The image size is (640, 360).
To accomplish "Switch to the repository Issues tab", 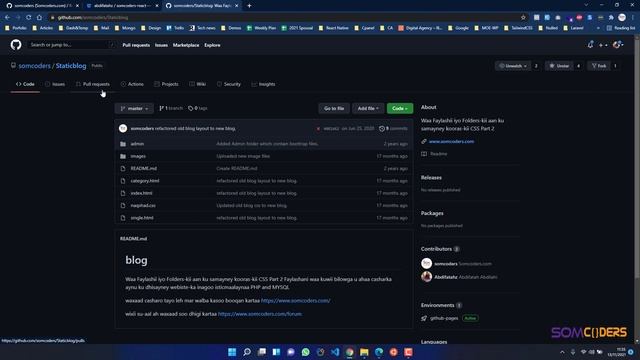I will [x=55, y=84].
